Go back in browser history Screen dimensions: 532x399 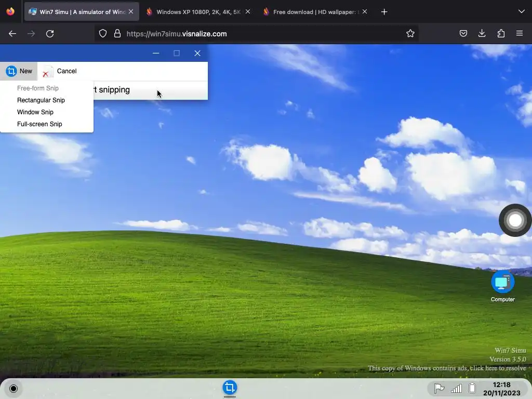point(12,34)
